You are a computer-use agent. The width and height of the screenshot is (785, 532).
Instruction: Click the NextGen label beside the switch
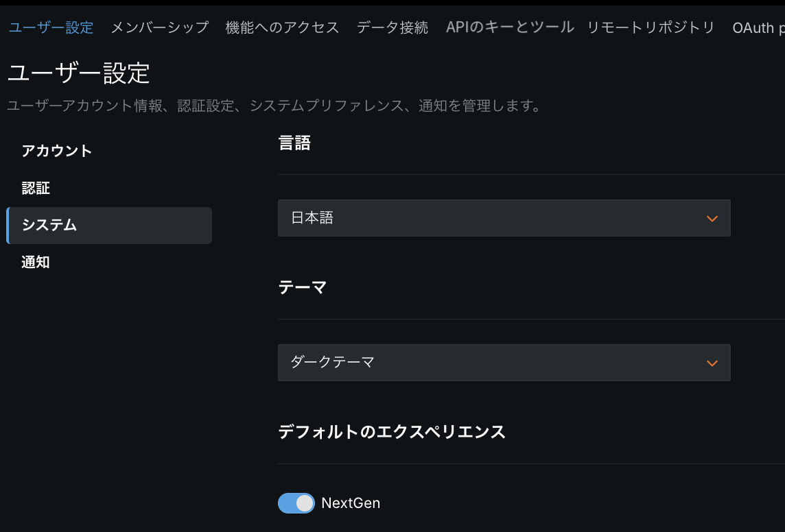tap(351, 503)
